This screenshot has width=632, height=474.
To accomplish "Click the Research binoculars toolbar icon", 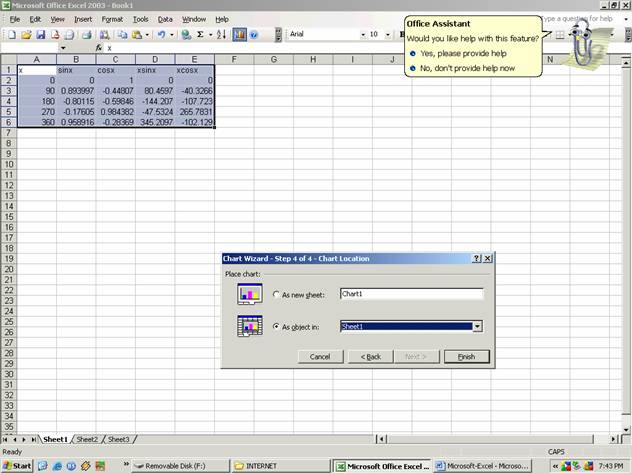I will [x=104, y=35].
